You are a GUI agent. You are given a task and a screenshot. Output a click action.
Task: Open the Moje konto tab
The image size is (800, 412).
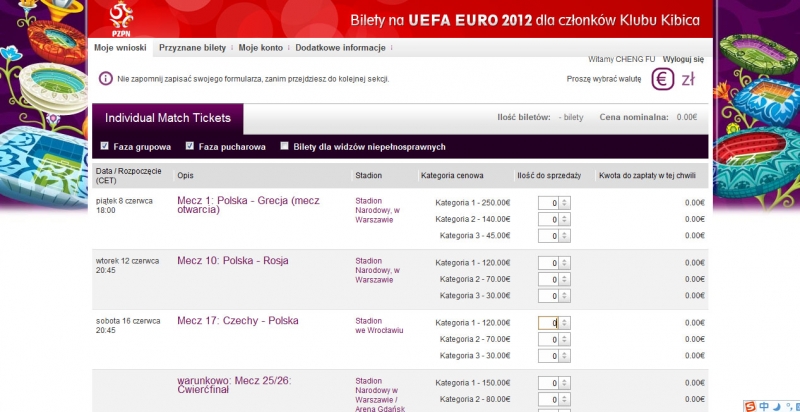(x=260, y=48)
